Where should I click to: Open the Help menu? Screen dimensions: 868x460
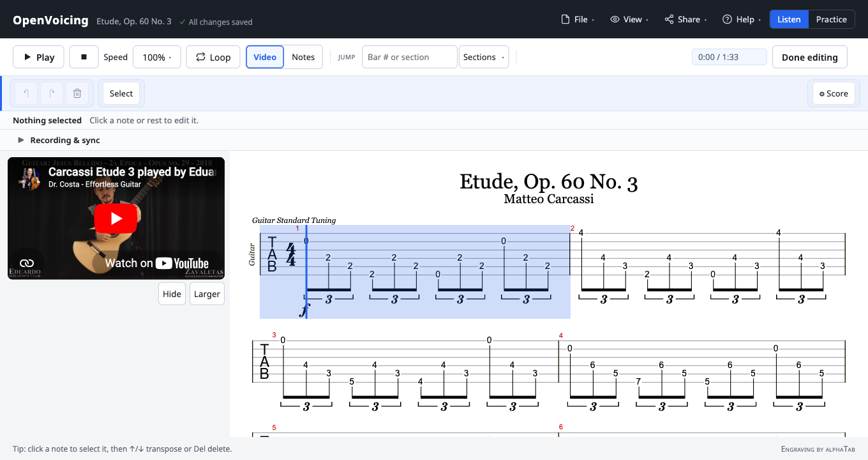pos(742,19)
